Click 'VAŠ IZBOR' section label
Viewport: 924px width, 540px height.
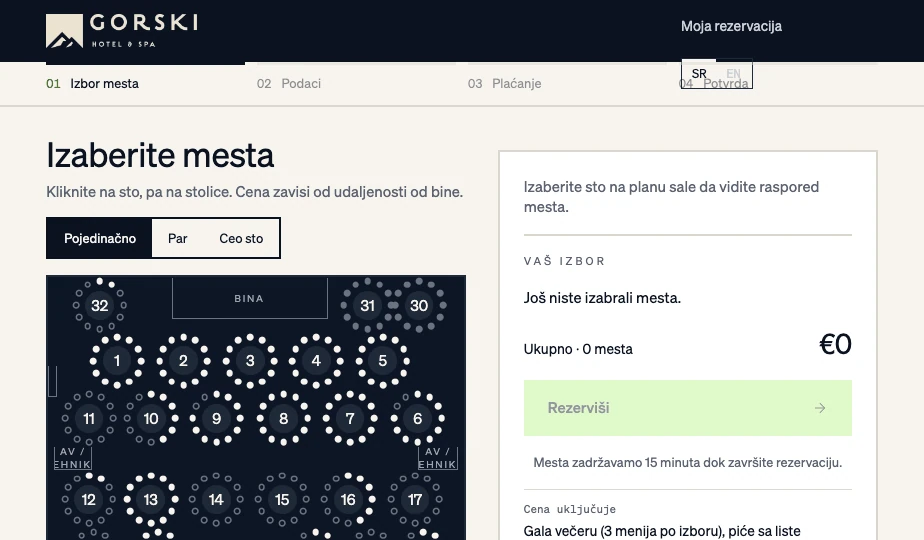tap(564, 261)
